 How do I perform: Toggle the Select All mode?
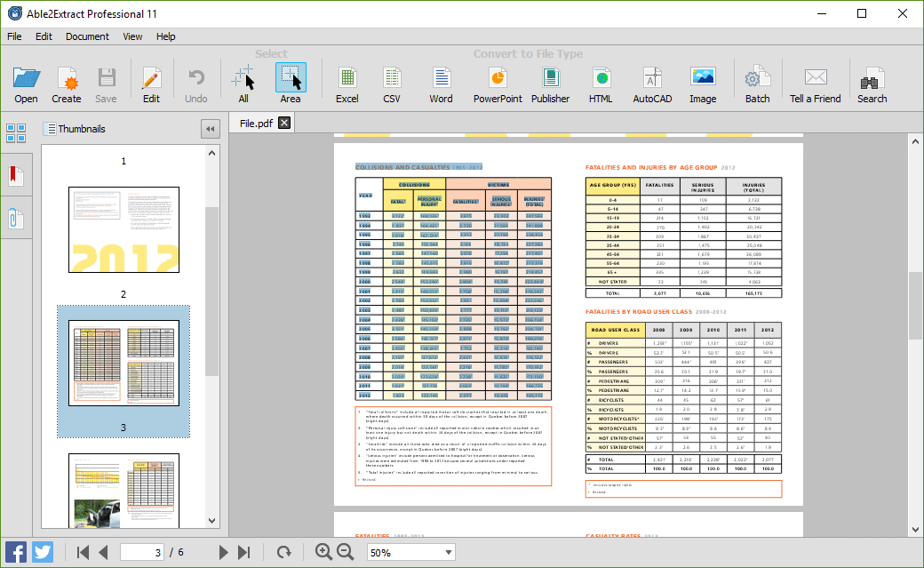[x=243, y=84]
